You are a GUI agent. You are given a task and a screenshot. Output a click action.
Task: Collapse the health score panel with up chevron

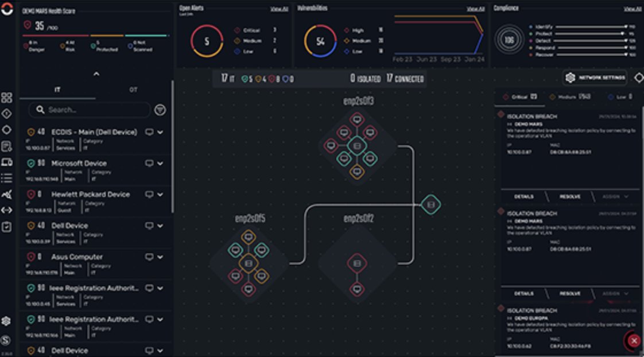point(96,74)
